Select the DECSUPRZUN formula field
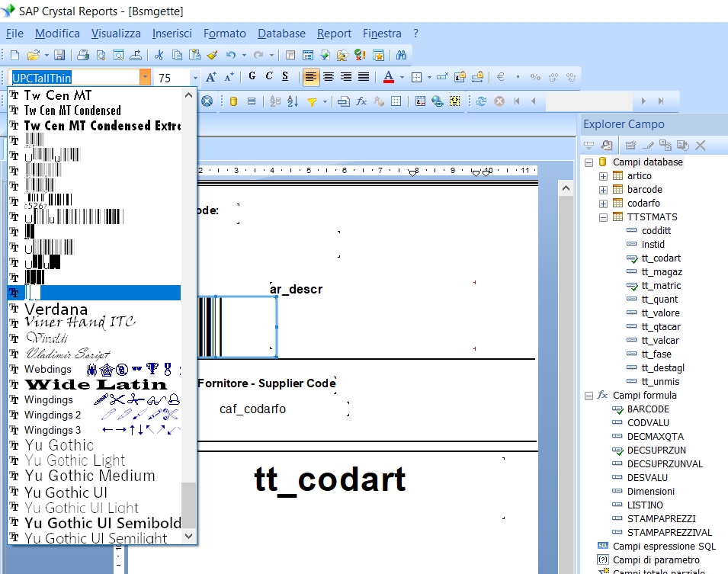Screen dimensions: 728x574 click(x=656, y=450)
